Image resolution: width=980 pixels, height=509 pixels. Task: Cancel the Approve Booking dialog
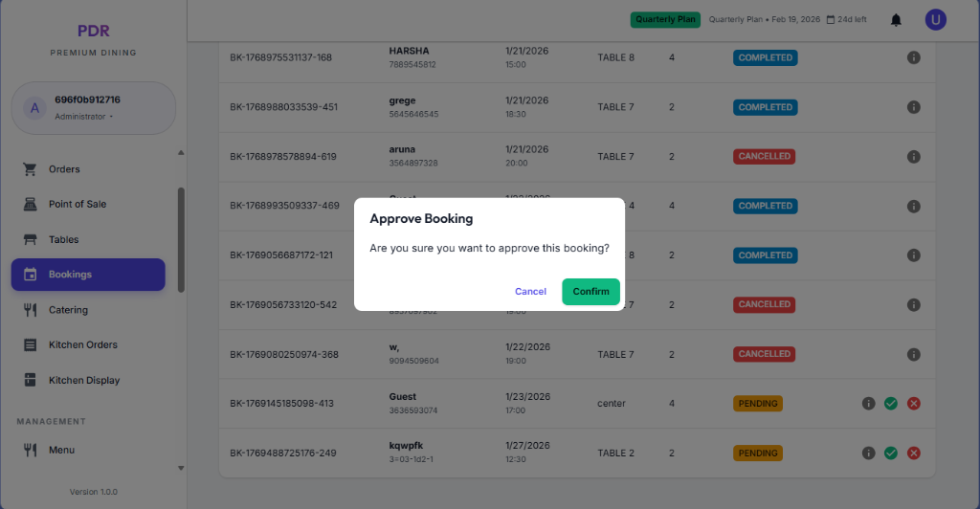click(530, 292)
